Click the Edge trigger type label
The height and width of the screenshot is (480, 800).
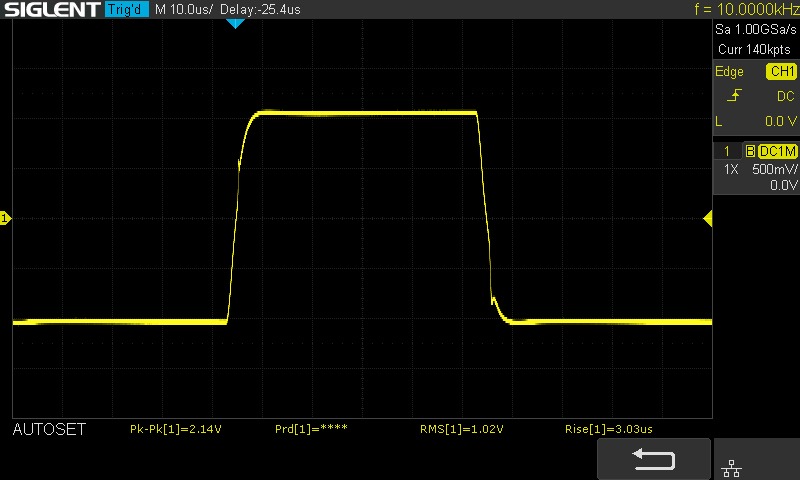pyautogui.click(x=729, y=71)
